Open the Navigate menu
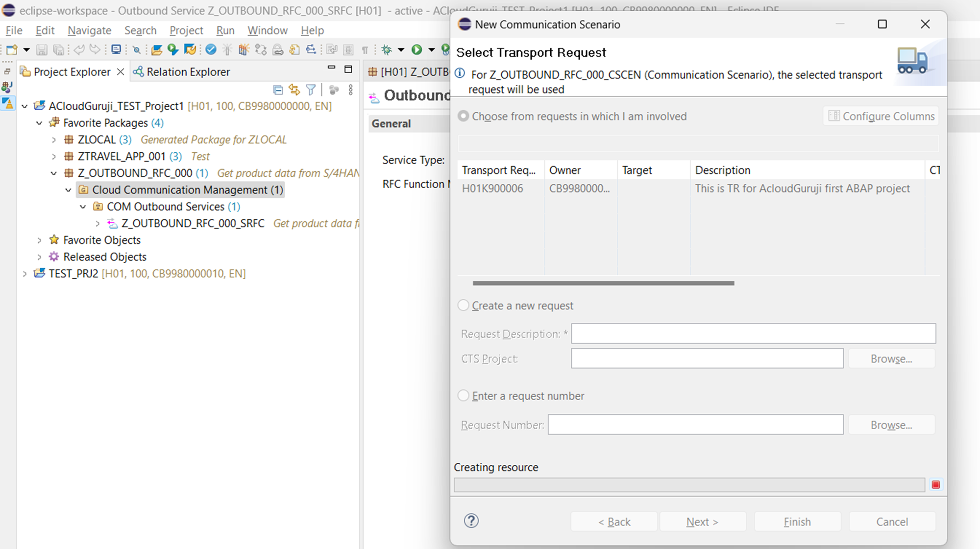This screenshot has width=980, height=549. (89, 30)
